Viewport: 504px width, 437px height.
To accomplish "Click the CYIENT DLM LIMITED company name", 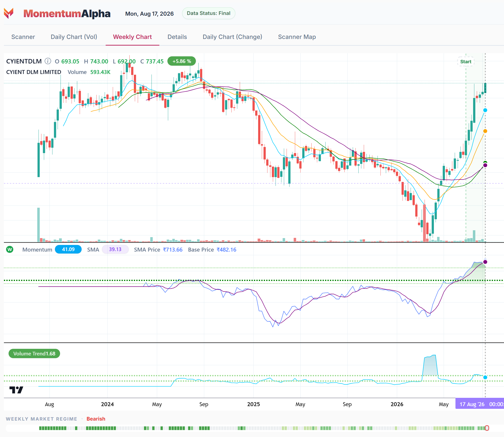I will pos(34,72).
